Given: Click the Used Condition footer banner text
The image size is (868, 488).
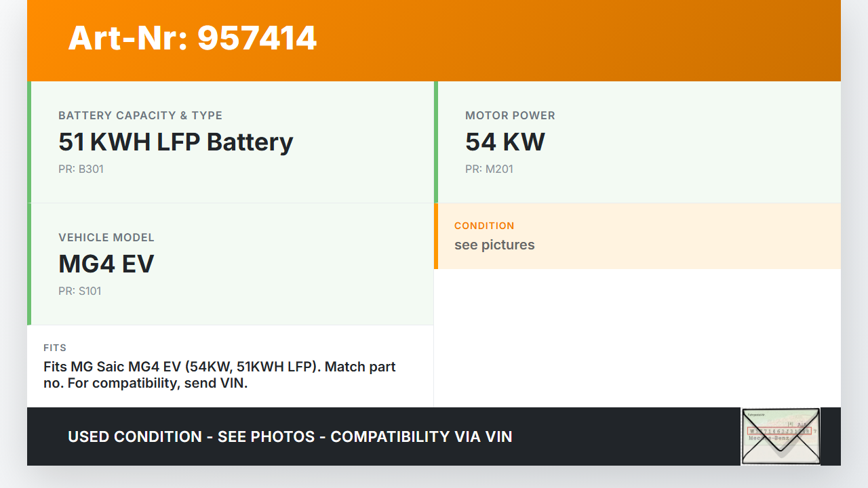Looking at the screenshot, I should (290, 436).
